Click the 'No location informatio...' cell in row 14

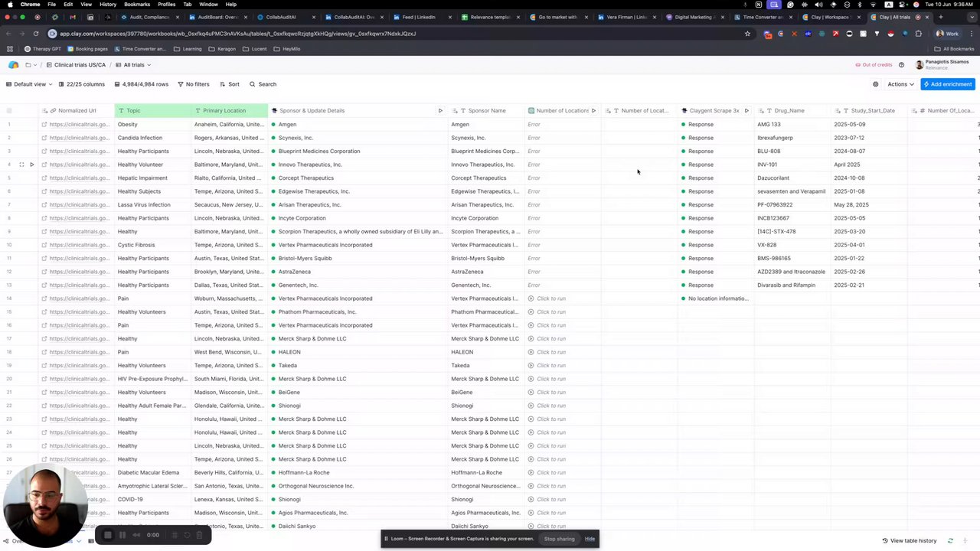tap(716, 298)
